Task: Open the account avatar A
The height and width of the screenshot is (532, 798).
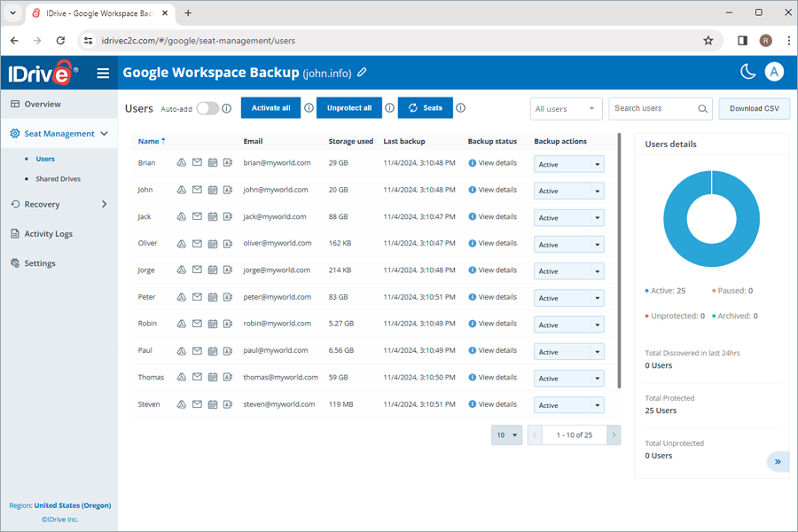Action: [774, 72]
